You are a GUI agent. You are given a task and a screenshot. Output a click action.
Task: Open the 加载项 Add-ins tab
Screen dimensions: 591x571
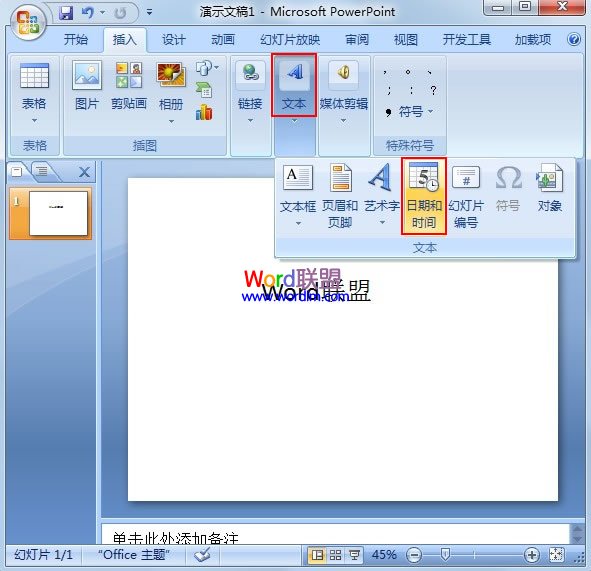[x=533, y=39]
